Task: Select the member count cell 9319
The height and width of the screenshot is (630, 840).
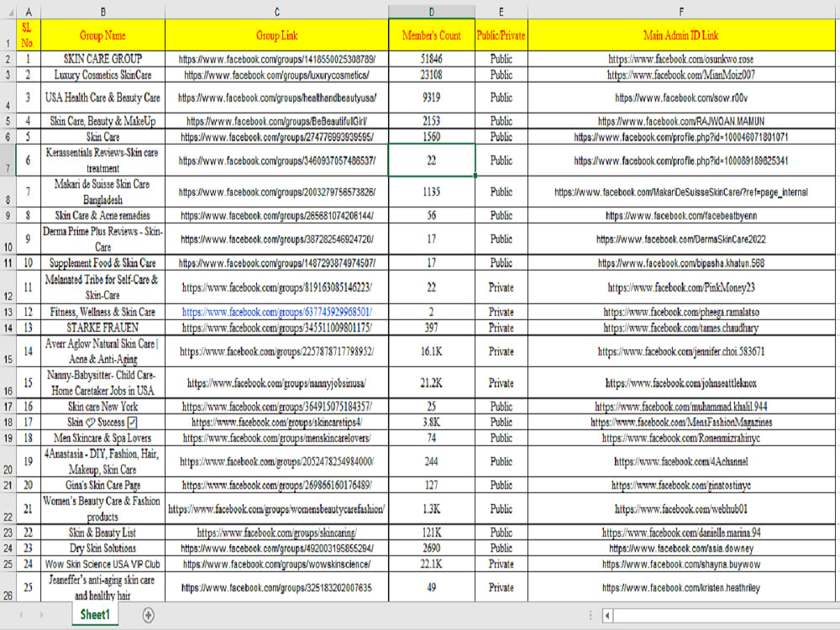Action: pyautogui.click(x=431, y=97)
